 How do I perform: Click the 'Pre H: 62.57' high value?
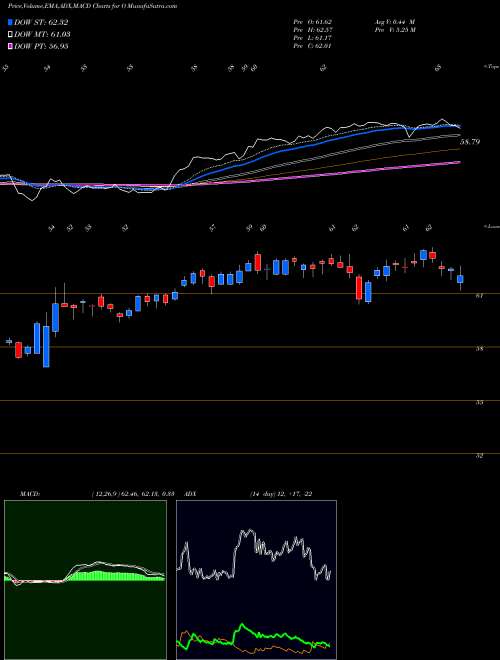pyautogui.click(x=313, y=30)
